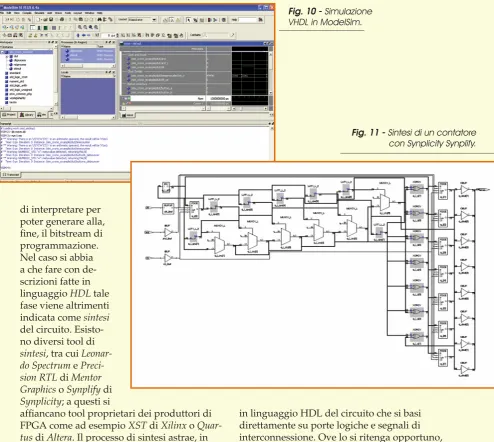This screenshot has height=442, width=494.
Task: Click the last magnifier zoom icon
Action: click(x=96, y=27)
